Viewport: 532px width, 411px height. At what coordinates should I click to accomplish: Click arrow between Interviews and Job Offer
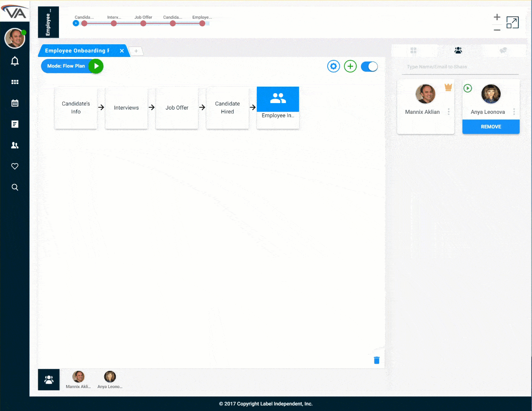click(x=152, y=107)
